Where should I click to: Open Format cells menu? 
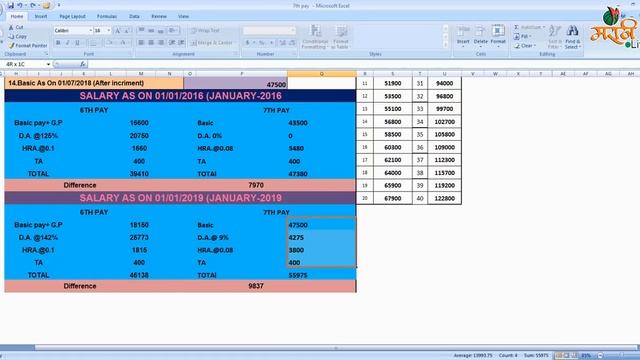coord(498,36)
